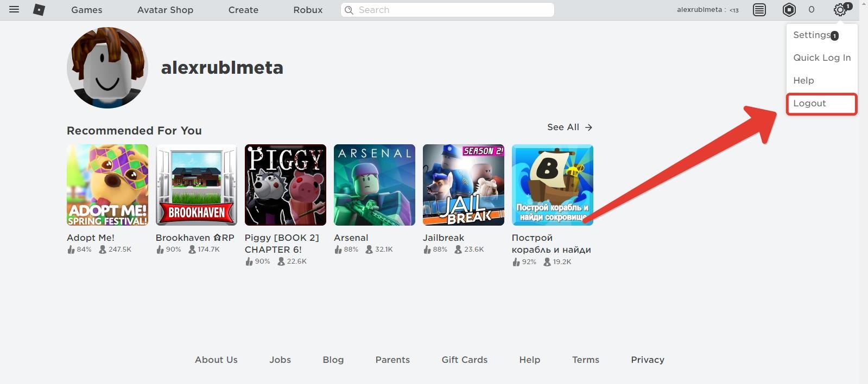This screenshot has width=868, height=384.
Task: Click the settings gear icon
Action: click(x=840, y=10)
